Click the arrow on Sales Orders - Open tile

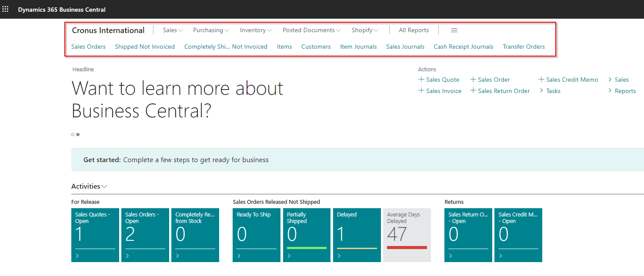pyautogui.click(x=127, y=256)
